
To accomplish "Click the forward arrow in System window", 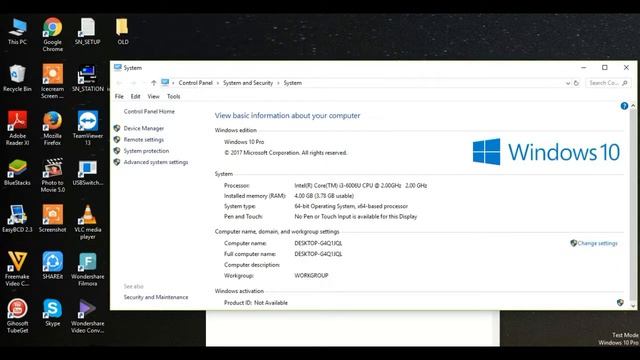I will 133,83.
